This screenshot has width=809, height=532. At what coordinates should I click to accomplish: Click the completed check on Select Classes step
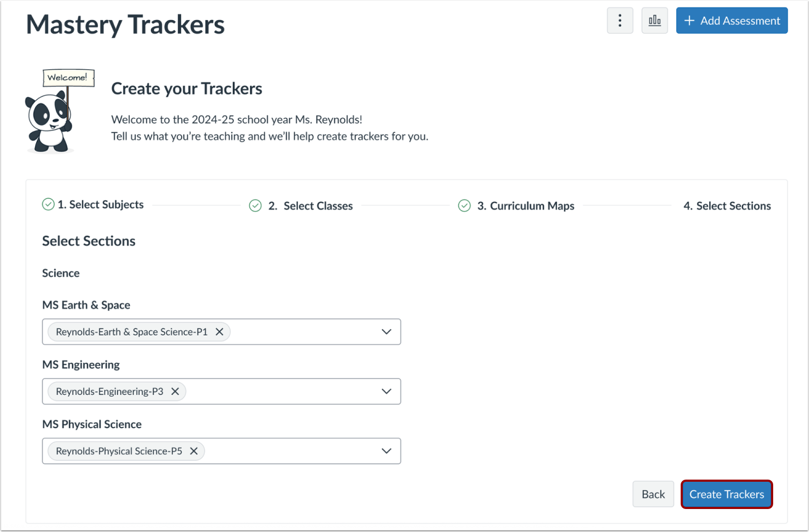(255, 205)
